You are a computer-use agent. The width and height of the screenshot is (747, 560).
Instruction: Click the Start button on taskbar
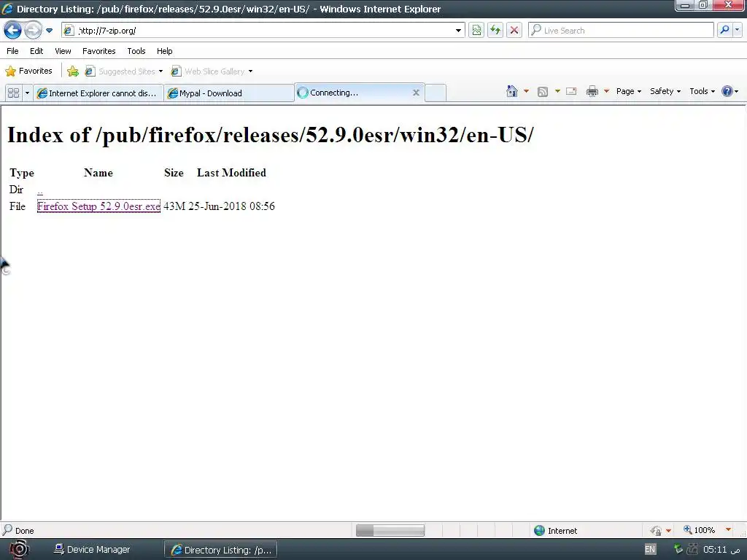click(19, 550)
